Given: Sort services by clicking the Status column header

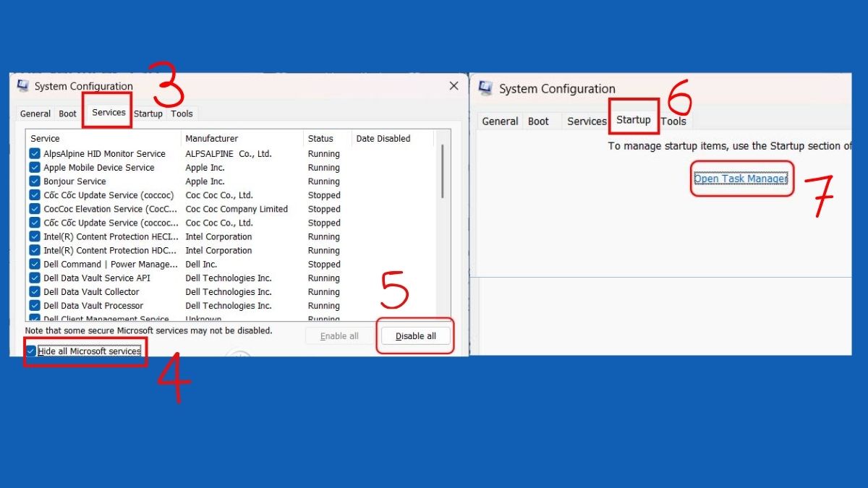Looking at the screenshot, I should [320, 138].
